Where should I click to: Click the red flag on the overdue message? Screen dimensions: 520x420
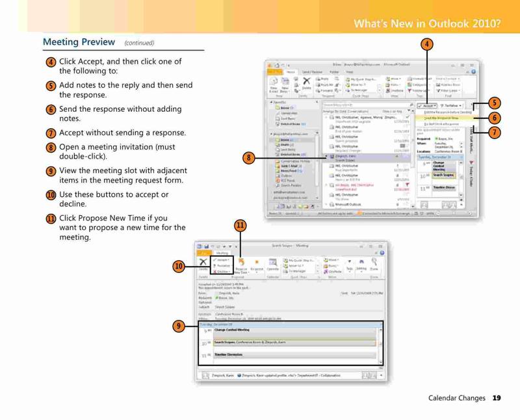[x=407, y=185]
